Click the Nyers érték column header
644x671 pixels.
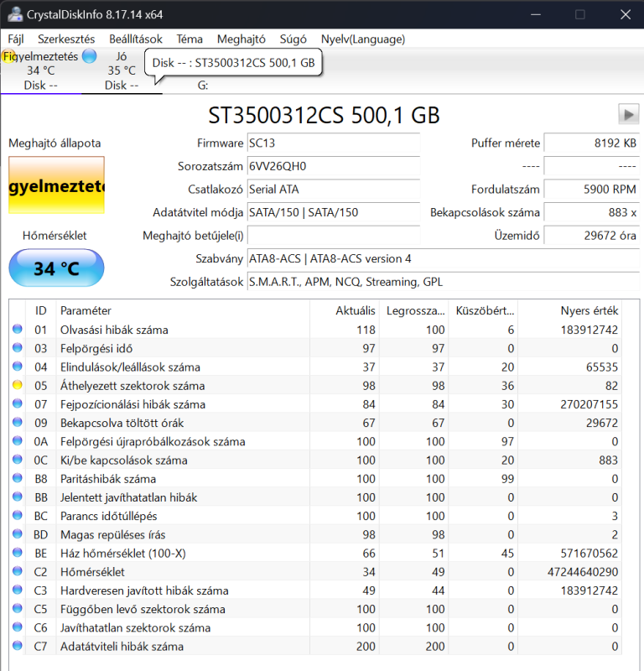click(569, 310)
